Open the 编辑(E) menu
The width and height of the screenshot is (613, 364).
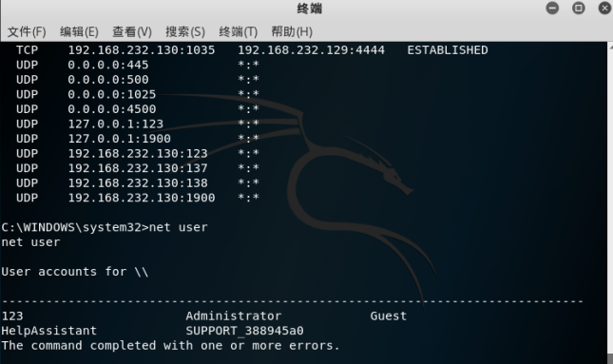tap(79, 31)
